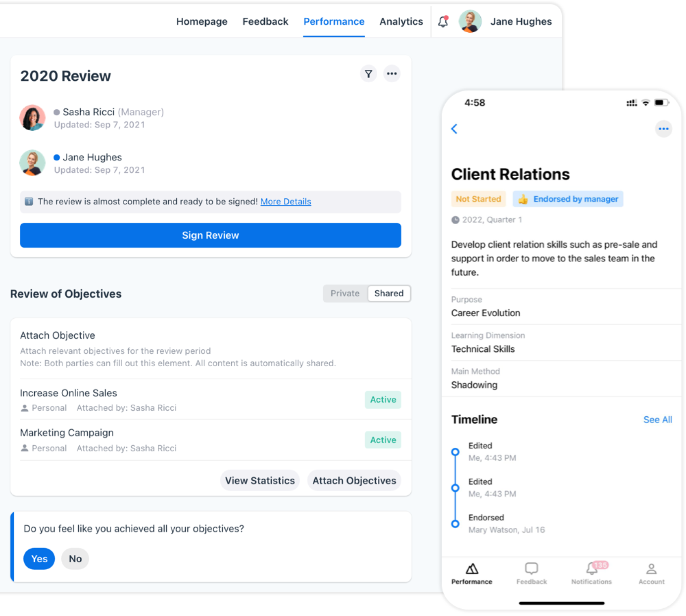Go to the Homepage tab
The image size is (686, 616).
(202, 21)
